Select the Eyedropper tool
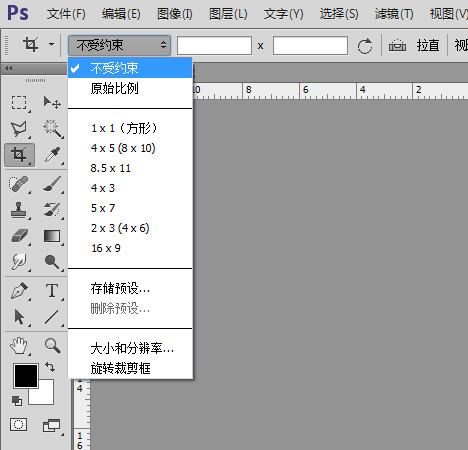Viewport: 468px width, 450px height. tap(52, 155)
